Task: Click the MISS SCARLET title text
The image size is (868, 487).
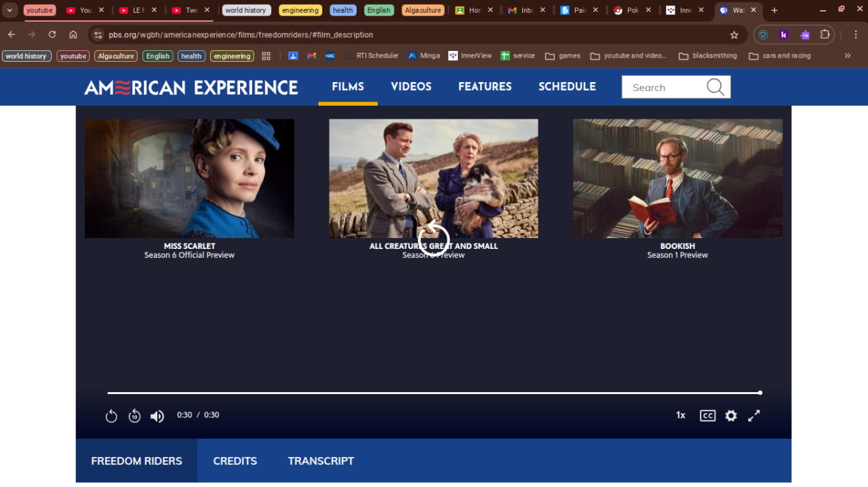Action: (189, 246)
